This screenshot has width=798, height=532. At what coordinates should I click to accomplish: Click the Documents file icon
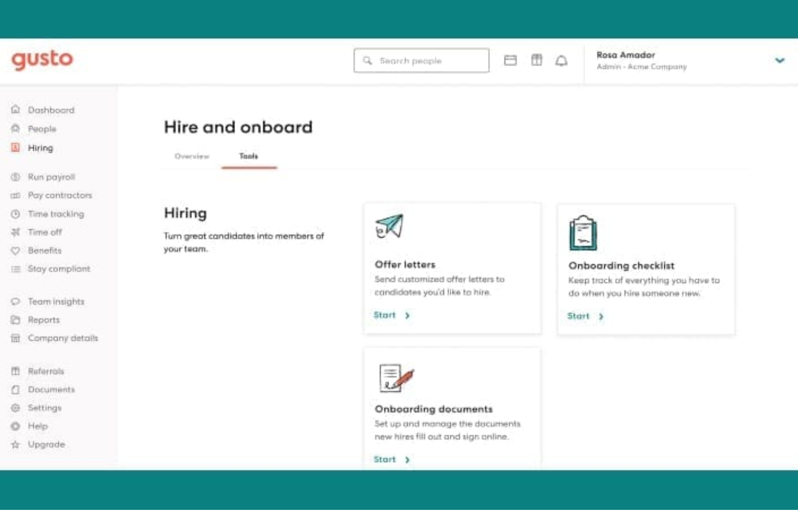(x=16, y=389)
